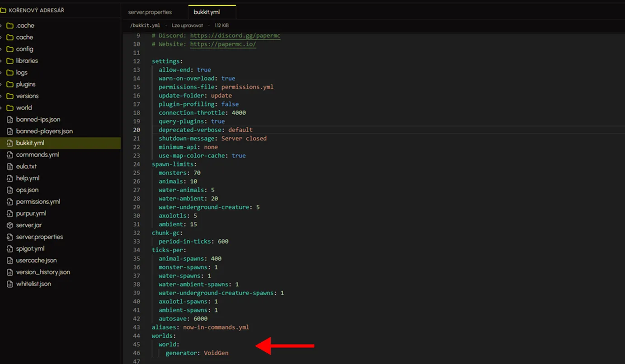The height and width of the screenshot is (364, 625).
Task: Click the ops.json file icon
Action: point(10,190)
